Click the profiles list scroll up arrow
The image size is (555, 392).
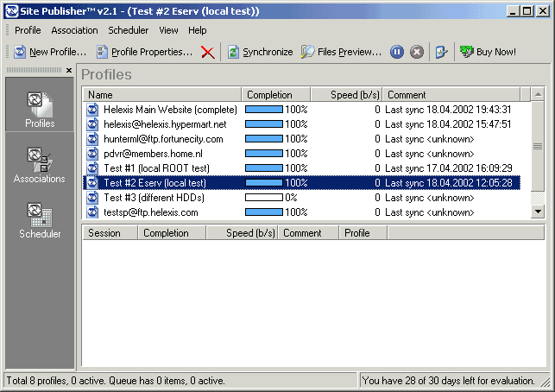coord(538,95)
